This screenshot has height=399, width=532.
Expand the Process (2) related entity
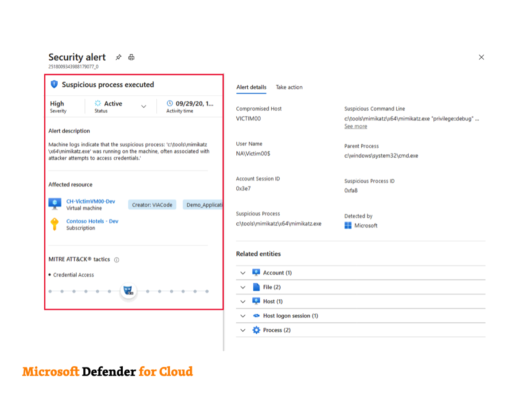(243, 330)
